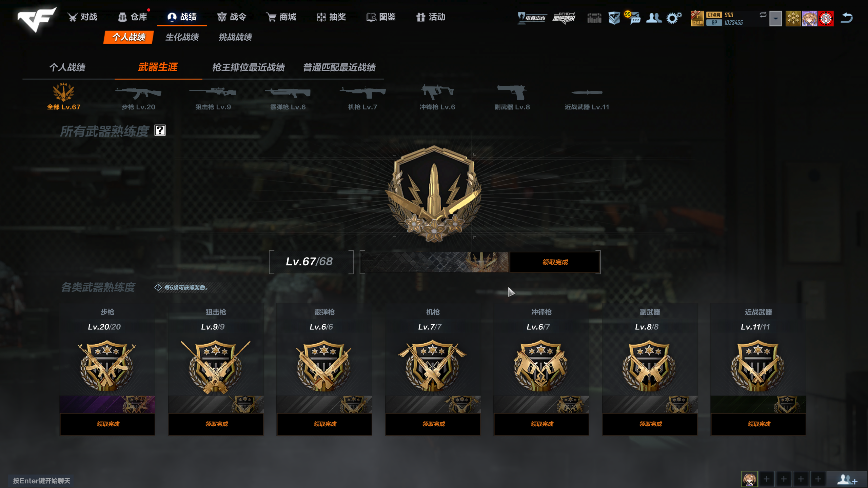Viewport: 868px width, 488px height.
Task: Open the friends list icon
Action: point(654,18)
